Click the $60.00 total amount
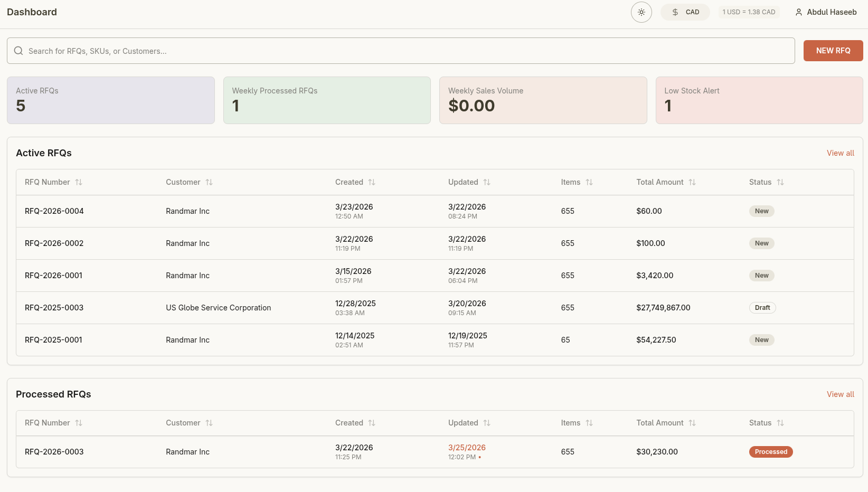Image resolution: width=868 pixels, height=492 pixels. (649, 211)
